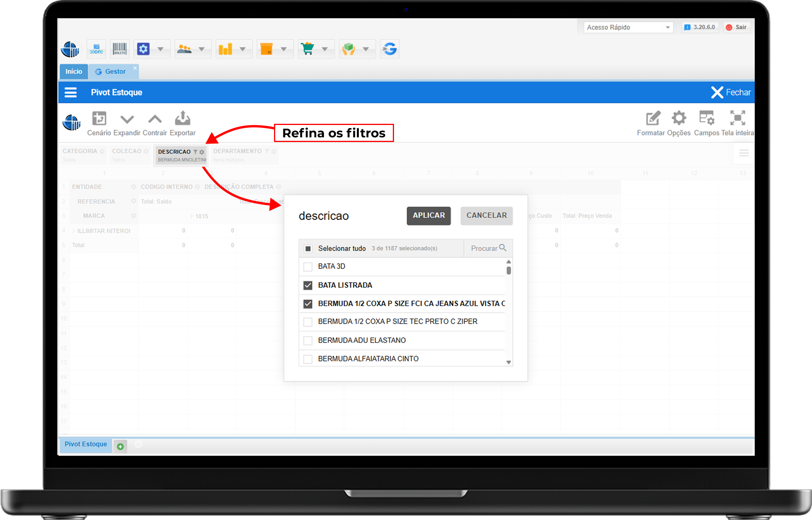Check the BATA 3D checkbox

click(308, 267)
